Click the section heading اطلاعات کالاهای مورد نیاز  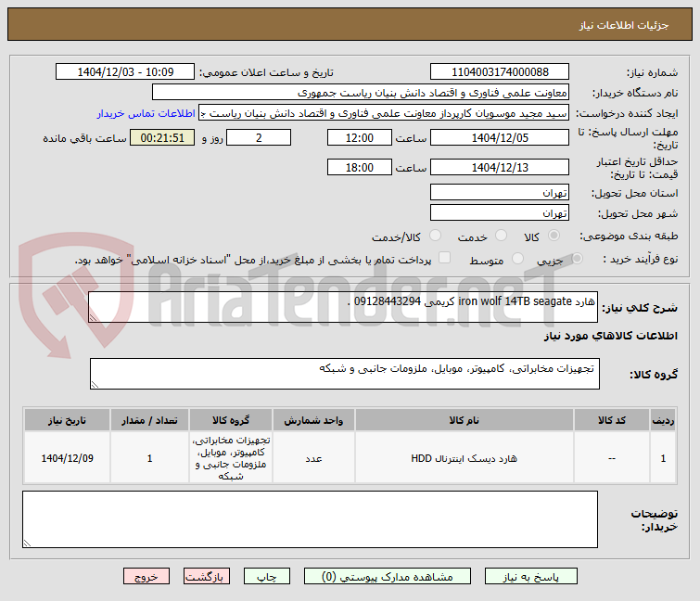pyautogui.click(x=611, y=336)
